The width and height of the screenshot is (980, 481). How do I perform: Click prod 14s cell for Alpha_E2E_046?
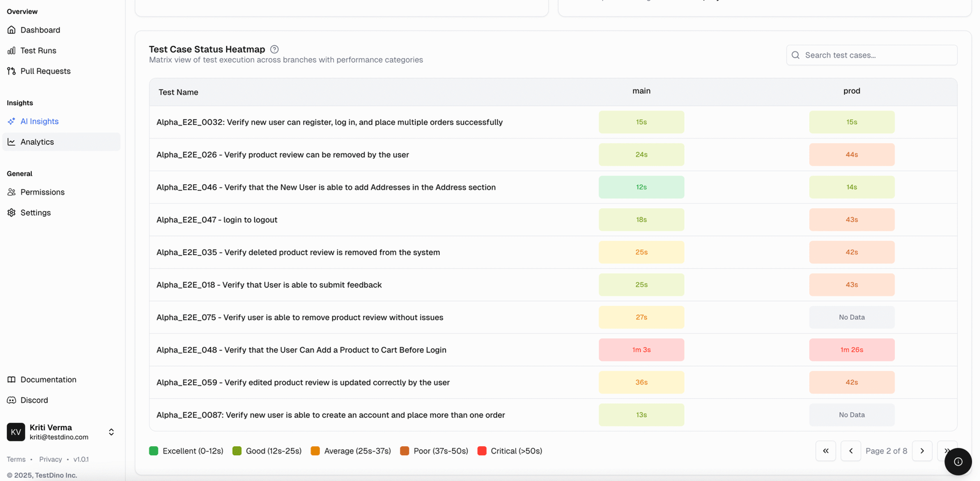852,187
